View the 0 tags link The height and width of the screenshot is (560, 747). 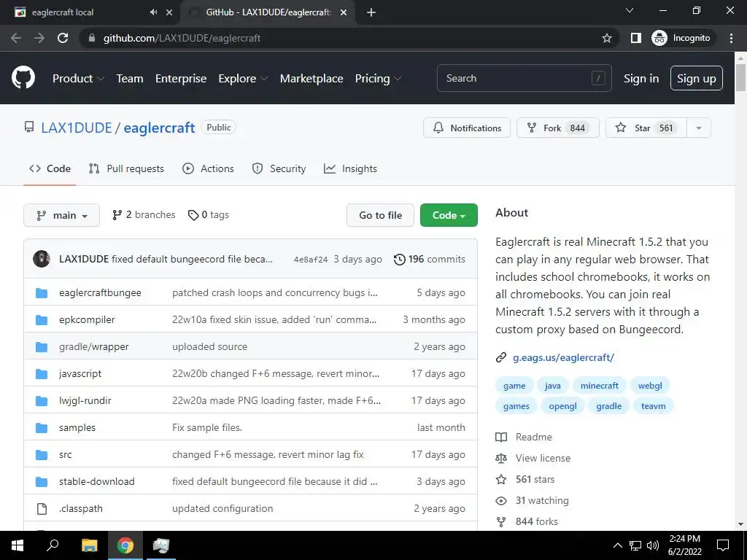point(209,215)
